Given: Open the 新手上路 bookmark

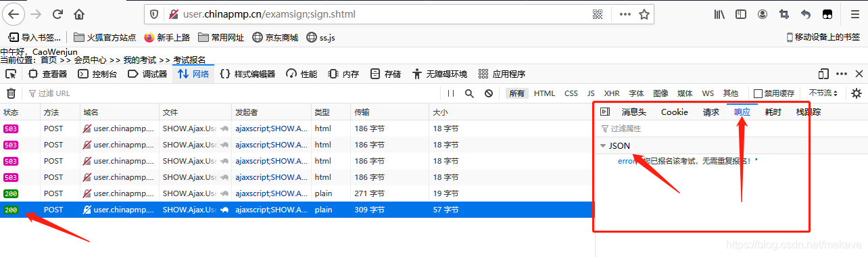Looking at the screenshot, I should (x=167, y=37).
